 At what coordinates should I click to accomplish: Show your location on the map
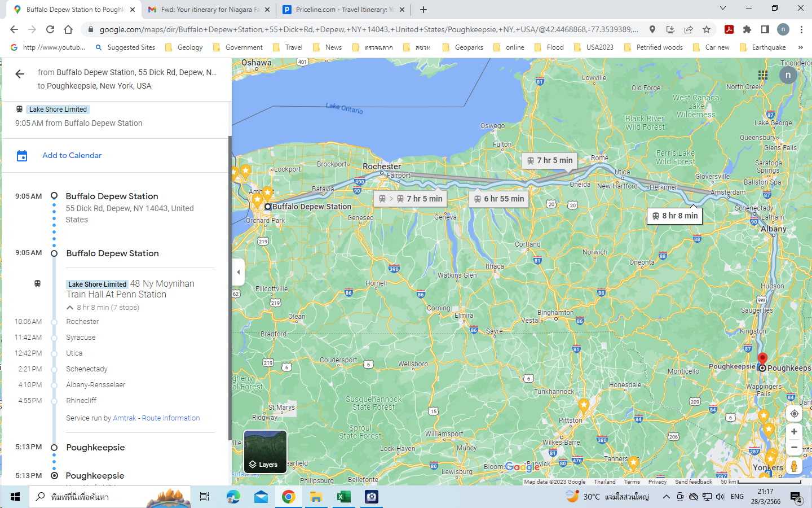794,414
